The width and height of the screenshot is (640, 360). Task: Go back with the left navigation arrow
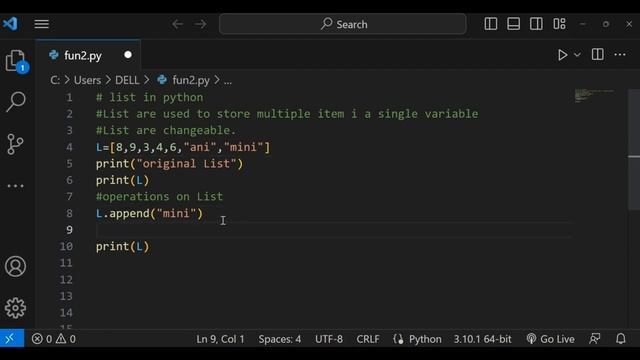point(178,24)
